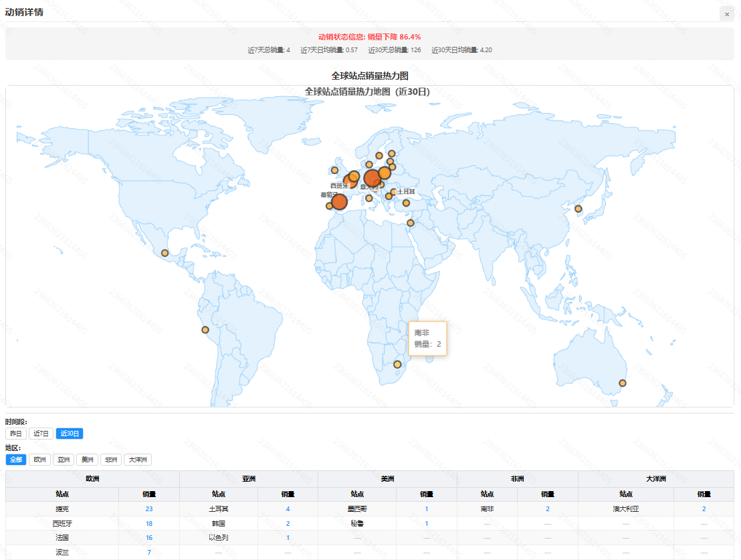Close the 动销详情 dialog

click(x=726, y=13)
